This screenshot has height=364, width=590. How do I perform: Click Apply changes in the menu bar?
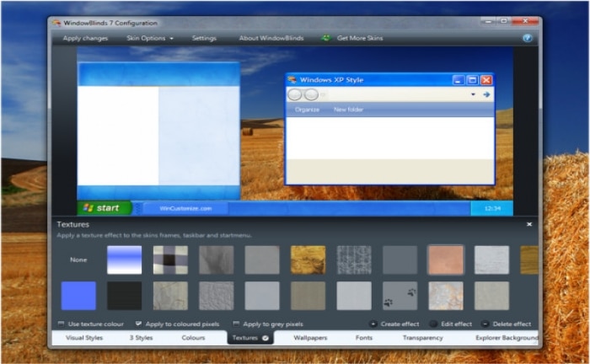(x=85, y=38)
